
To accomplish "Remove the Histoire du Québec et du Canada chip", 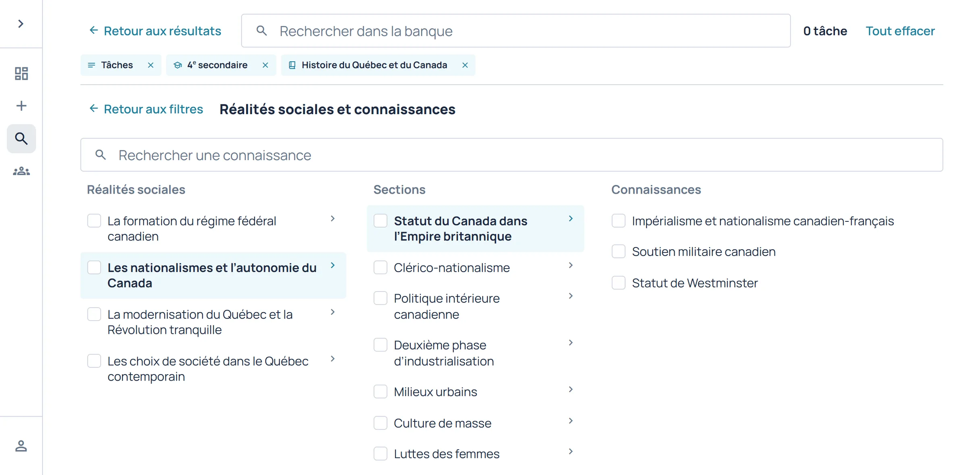I will (465, 65).
